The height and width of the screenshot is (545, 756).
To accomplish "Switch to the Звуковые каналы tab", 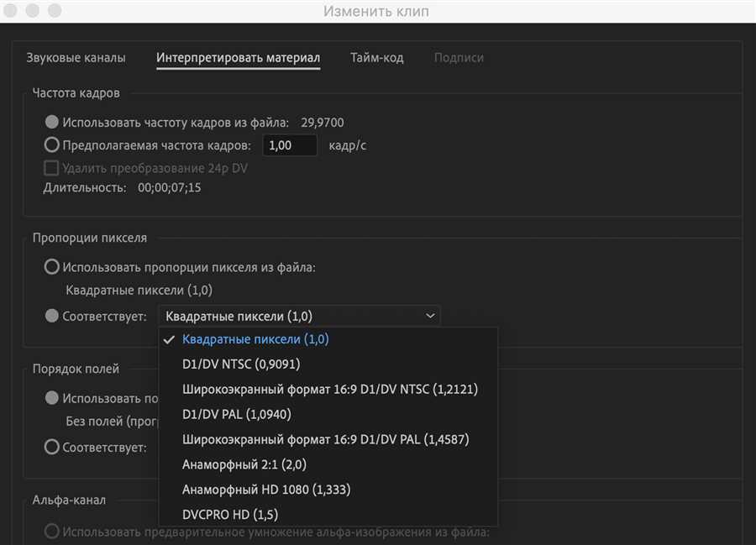I will coord(78,58).
